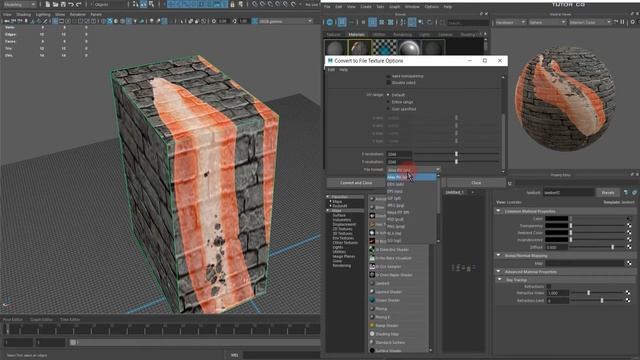Screen dimensions: 640x360
Task: Click the pause icon in the Material Viewer toolbar
Action: pyautogui.click(x=622, y=22)
